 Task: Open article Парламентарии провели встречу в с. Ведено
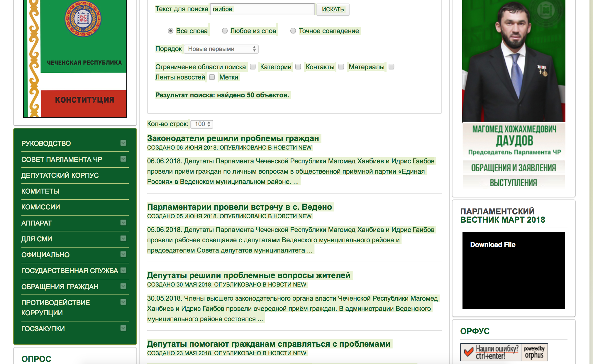click(239, 207)
